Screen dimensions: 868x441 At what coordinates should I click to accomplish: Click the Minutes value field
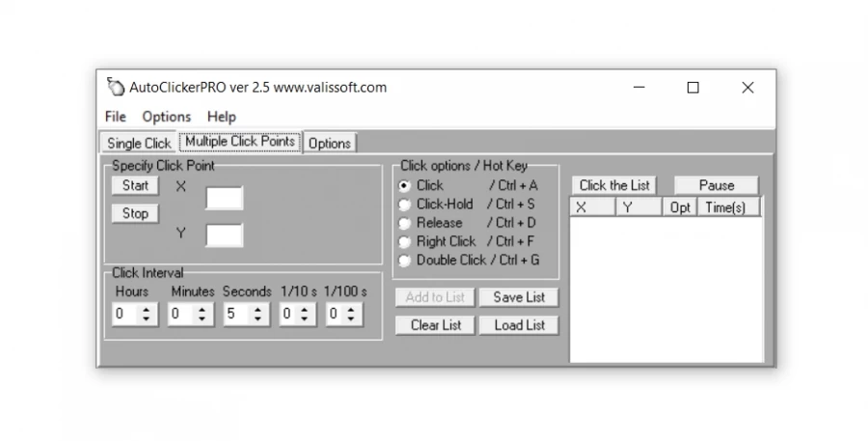[182, 315]
